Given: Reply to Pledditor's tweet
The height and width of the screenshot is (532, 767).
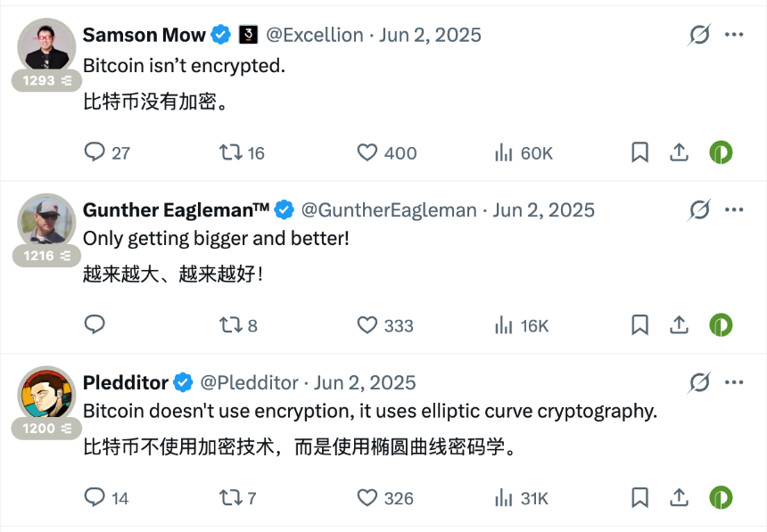Looking at the screenshot, I should pyautogui.click(x=95, y=496).
